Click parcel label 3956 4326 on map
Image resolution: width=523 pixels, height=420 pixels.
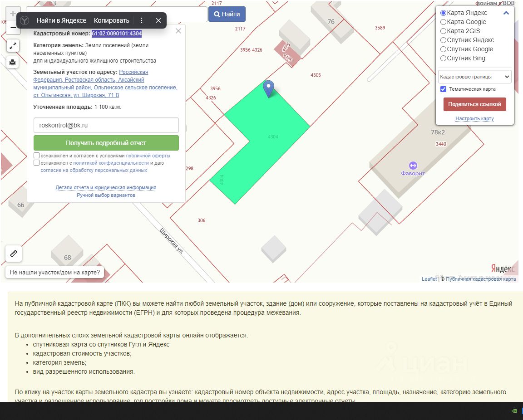coord(251,50)
